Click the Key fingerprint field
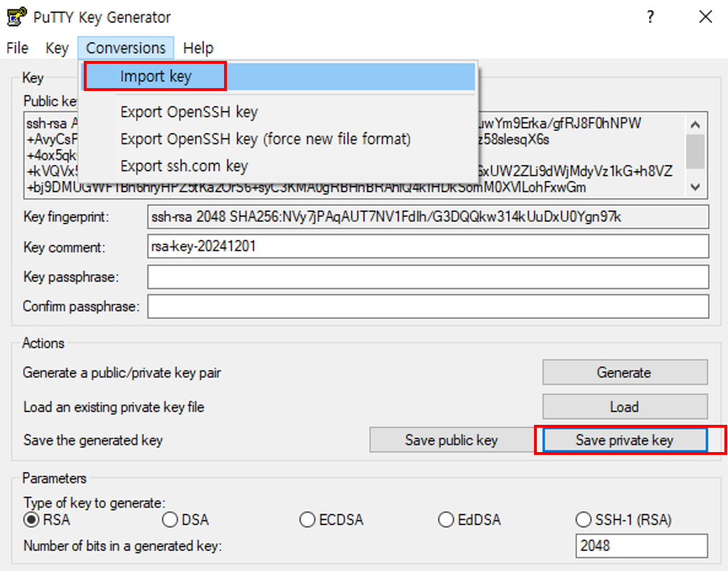 [427, 217]
